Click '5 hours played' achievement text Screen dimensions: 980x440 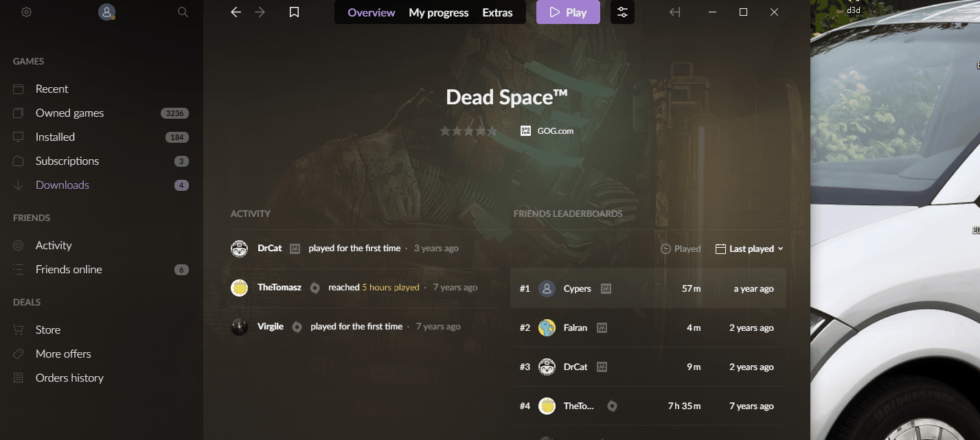click(x=391, y=287)
